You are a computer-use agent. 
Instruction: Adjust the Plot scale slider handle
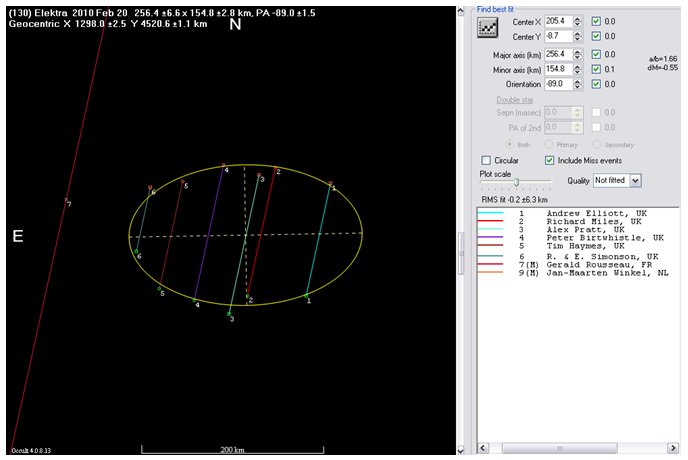pyautogui.click(x=516, y=182)
